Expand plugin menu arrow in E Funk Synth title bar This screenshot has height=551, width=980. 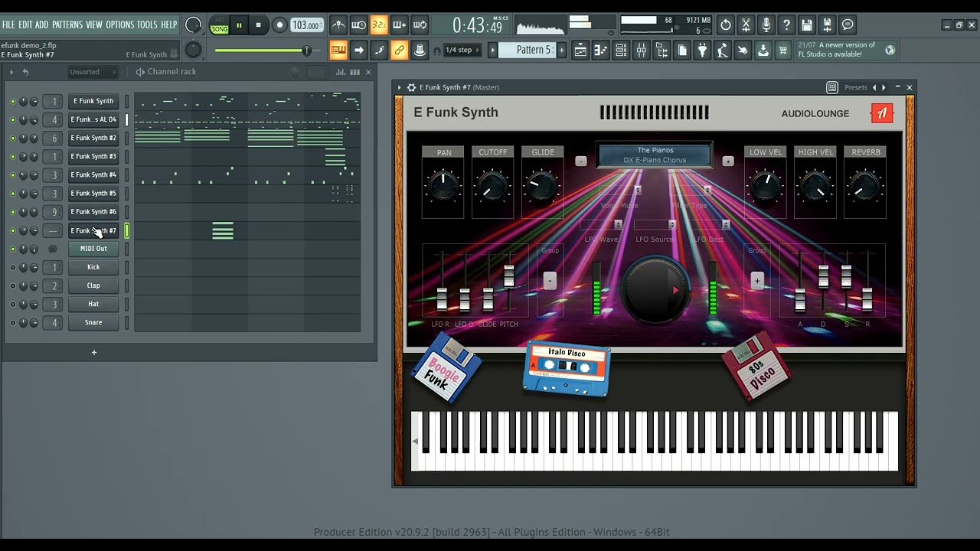pos(399,87)
